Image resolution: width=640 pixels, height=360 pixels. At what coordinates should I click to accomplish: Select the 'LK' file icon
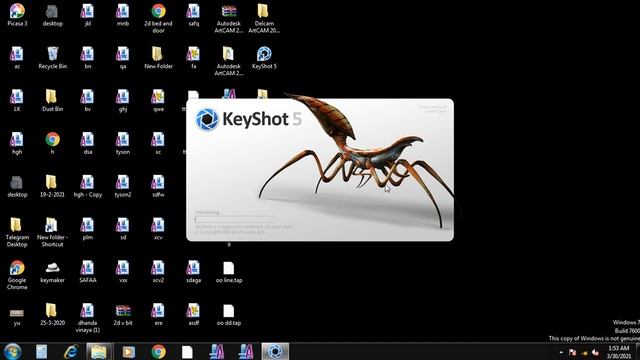point(17,100)
